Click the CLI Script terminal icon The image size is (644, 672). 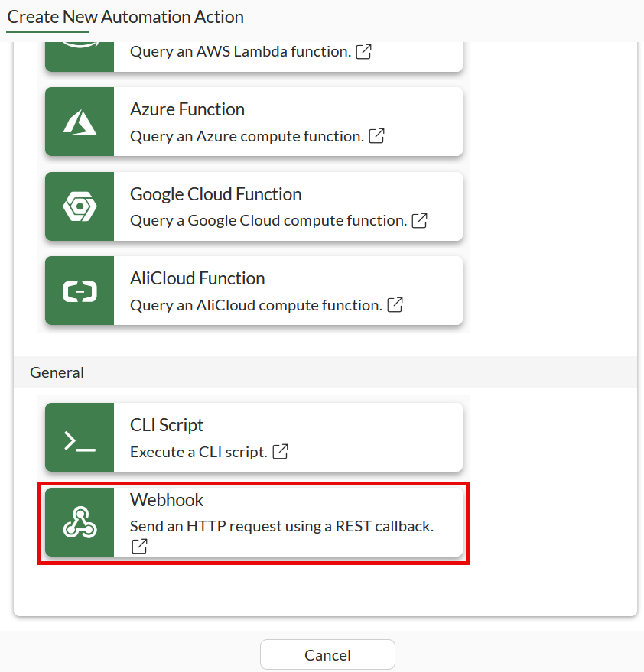tap(80, 438)
